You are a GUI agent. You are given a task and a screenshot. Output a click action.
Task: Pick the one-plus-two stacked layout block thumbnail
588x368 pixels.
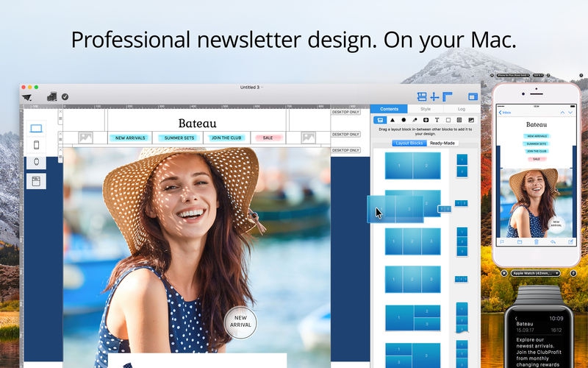(413, 318)
